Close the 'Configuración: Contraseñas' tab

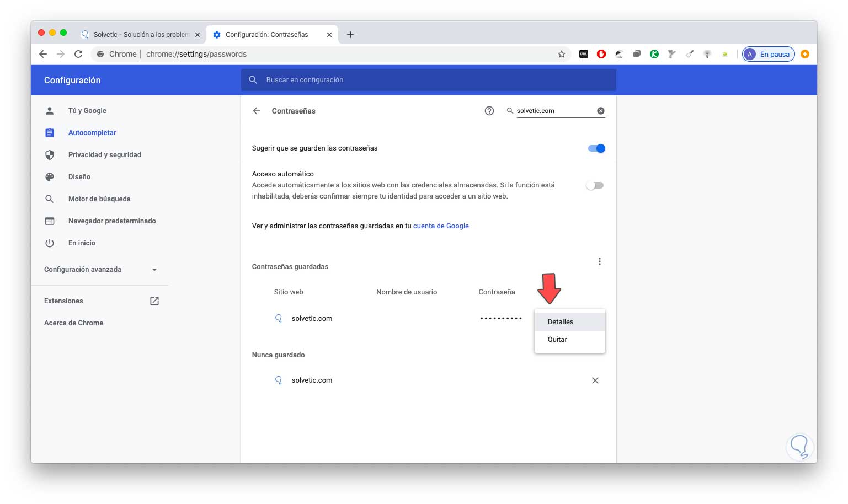coord(329,35)
